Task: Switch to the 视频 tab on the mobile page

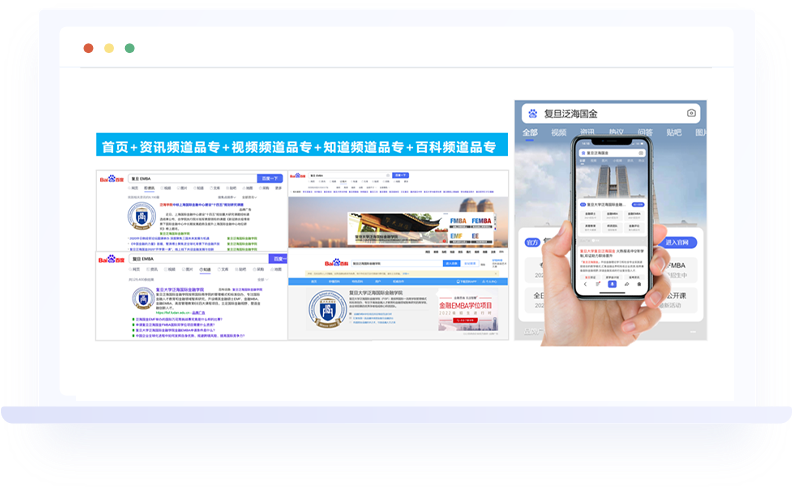Action: [559, 133]
